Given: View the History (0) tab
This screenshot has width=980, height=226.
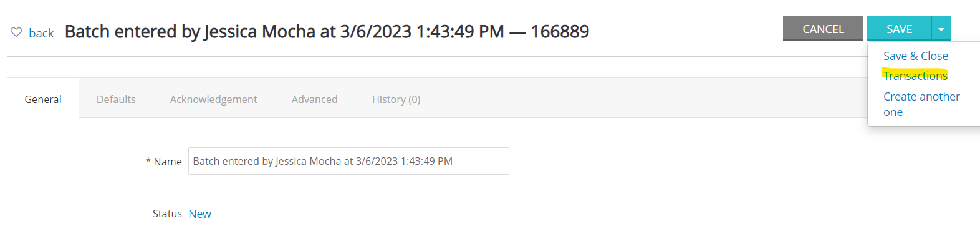Looking at the screenshot, I should tap(396, 99).
